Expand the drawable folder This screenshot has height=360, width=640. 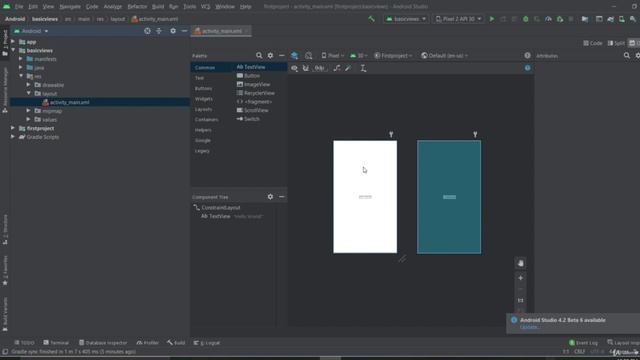click(29, 85)
